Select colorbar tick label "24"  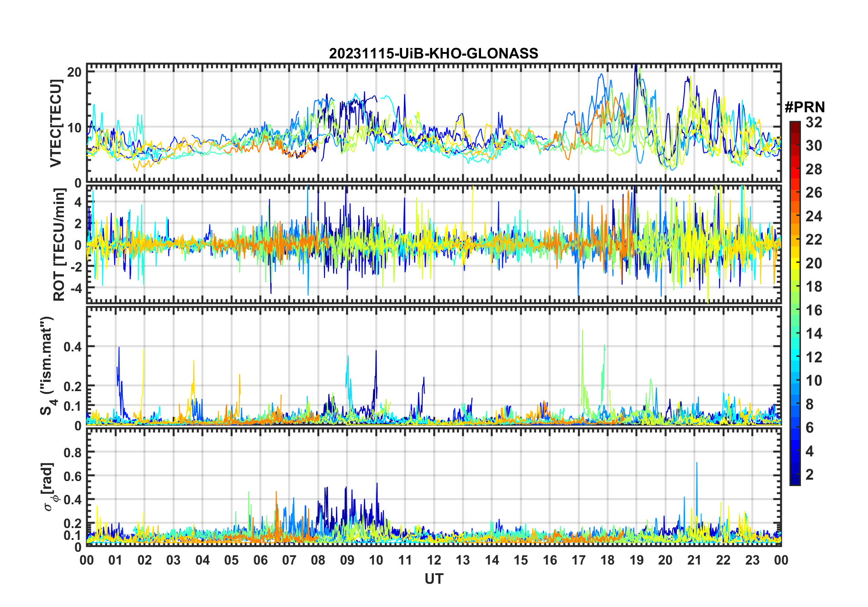click(x=814, y=216)
